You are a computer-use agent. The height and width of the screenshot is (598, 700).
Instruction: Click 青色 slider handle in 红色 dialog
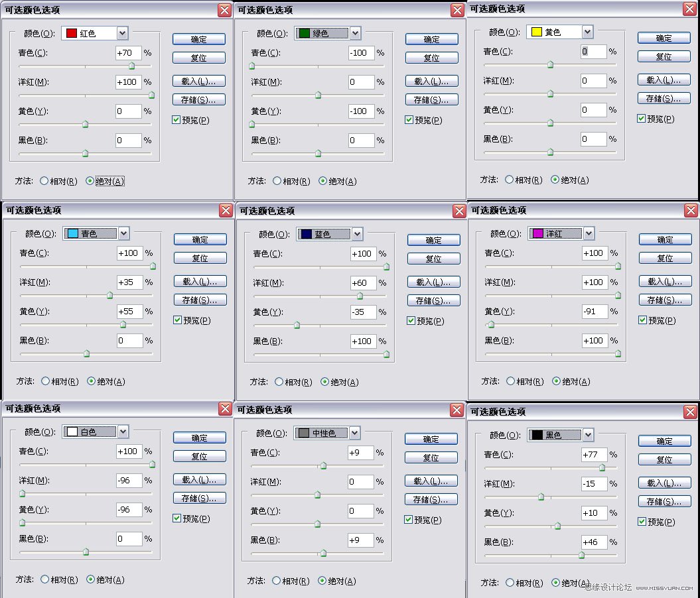[x=131, y=66]
